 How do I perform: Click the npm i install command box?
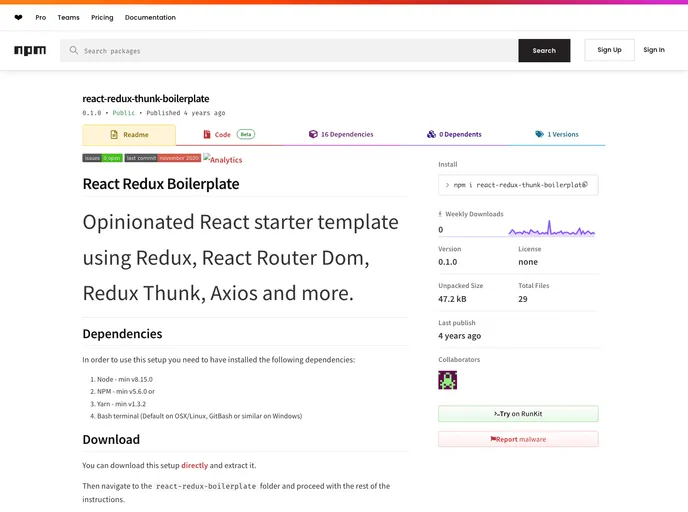(518, 185)
